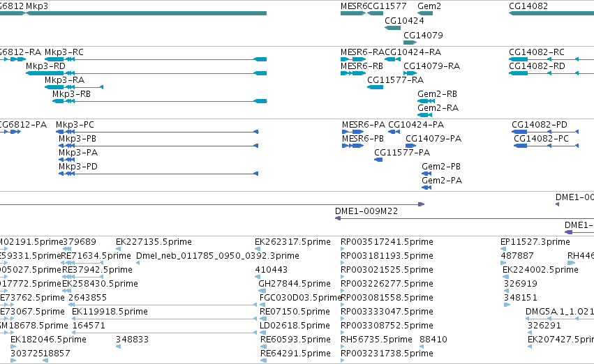Click the 348833 feature label
Image resolution: width=594 pixels, height=364 pixels.
click(x=132, y=340)
